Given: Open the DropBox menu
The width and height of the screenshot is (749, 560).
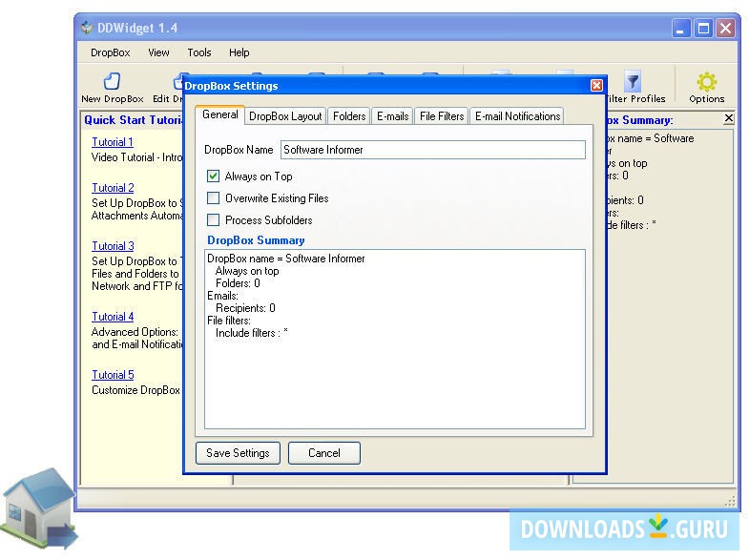Looking at the screenshot, I should pos(111,52).
